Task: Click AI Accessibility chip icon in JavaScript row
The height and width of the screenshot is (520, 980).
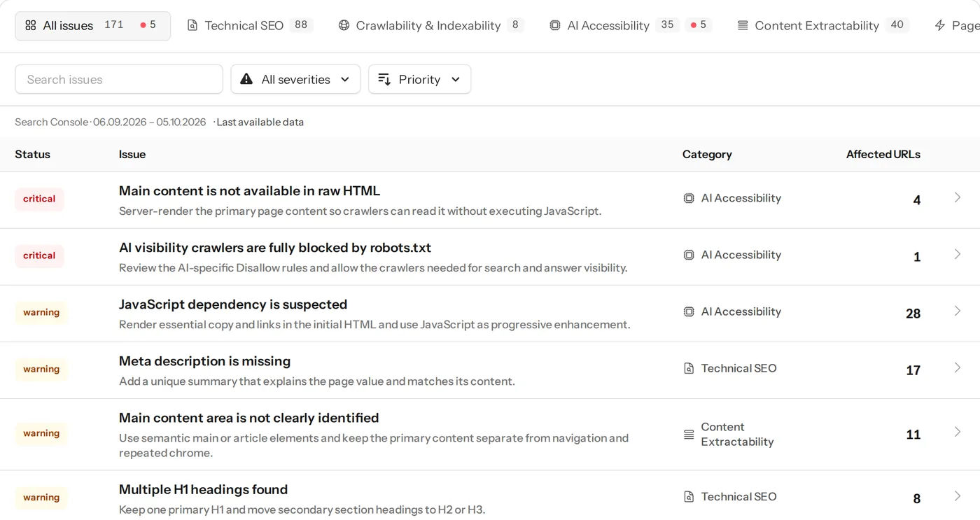Action: tap(689, 311)
